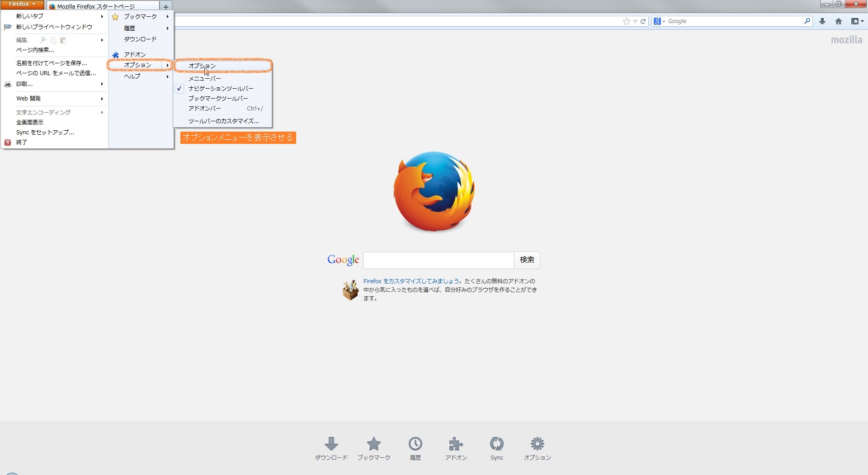The height and width of the screenshot is (475, 868).
Task: Expand the 印刷 submenu arrow
Action: tap(102, 84)
